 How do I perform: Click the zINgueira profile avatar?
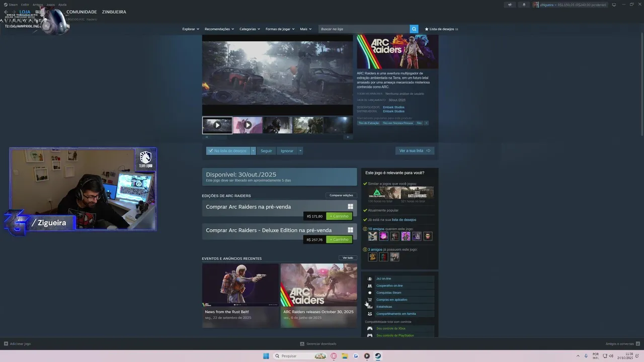(x=536, y=5)
